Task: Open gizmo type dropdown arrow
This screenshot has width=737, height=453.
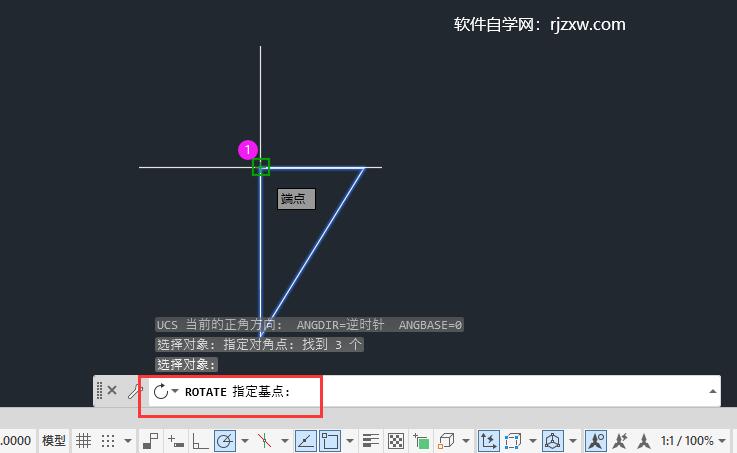Action: tap(572, 441)
